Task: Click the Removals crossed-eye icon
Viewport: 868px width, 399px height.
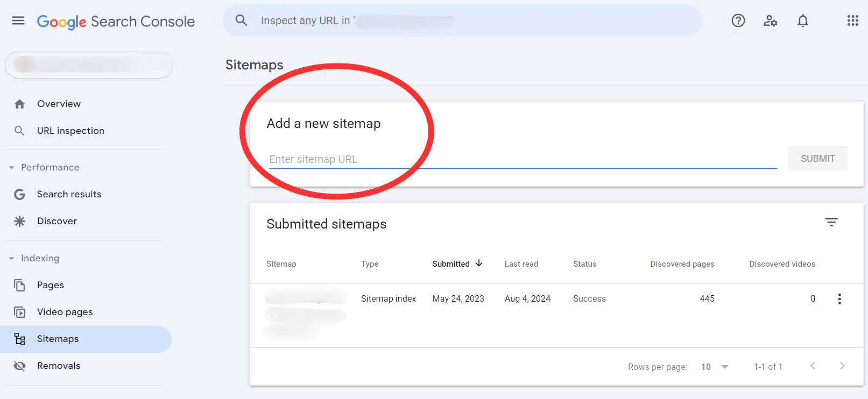Action: (x=19, y=366)
